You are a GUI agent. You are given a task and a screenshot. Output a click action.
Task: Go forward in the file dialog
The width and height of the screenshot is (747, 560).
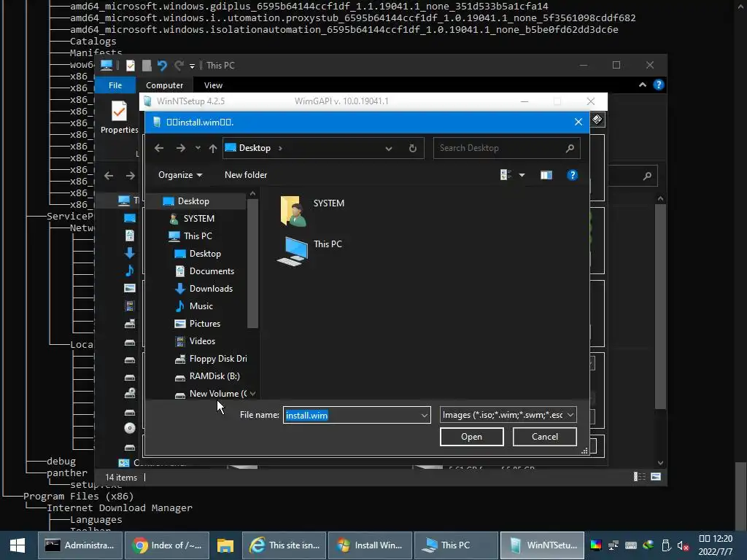(x=181, y=148)
